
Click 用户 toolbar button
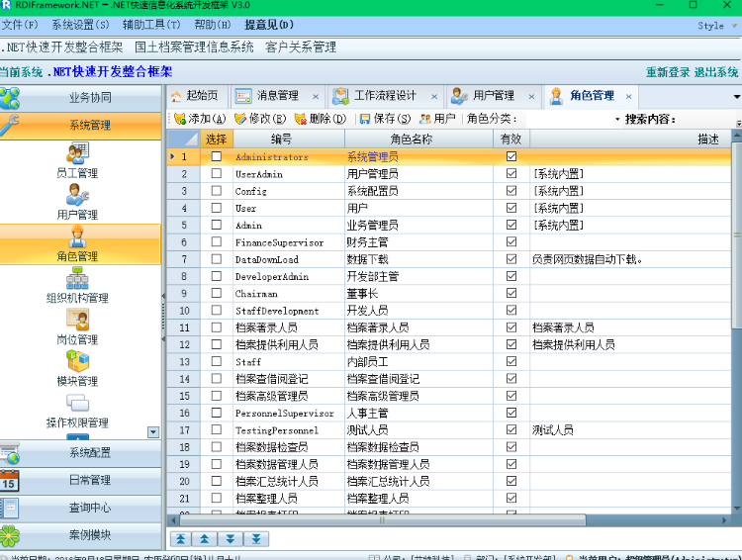pyautogui.click(x=437, y=119)
